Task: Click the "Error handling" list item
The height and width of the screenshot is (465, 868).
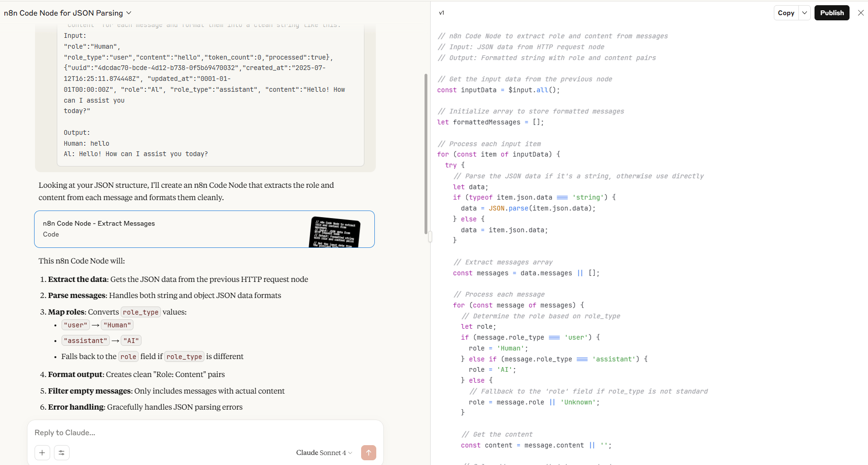Action: 145,407
